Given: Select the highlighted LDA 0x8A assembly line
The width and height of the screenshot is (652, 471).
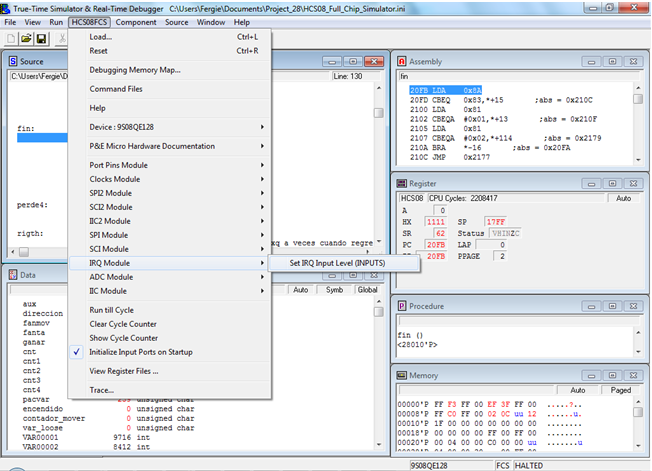Looking at the screenshot, I should (443, 91).
